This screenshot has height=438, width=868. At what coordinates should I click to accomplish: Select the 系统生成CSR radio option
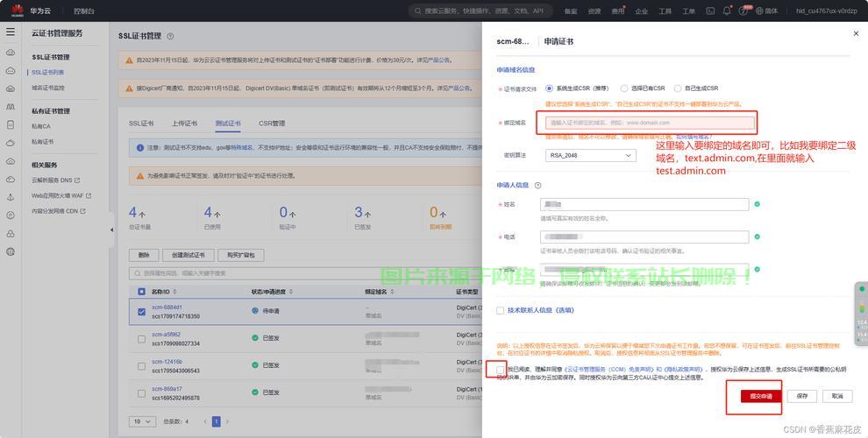click(x=549, y=88)
